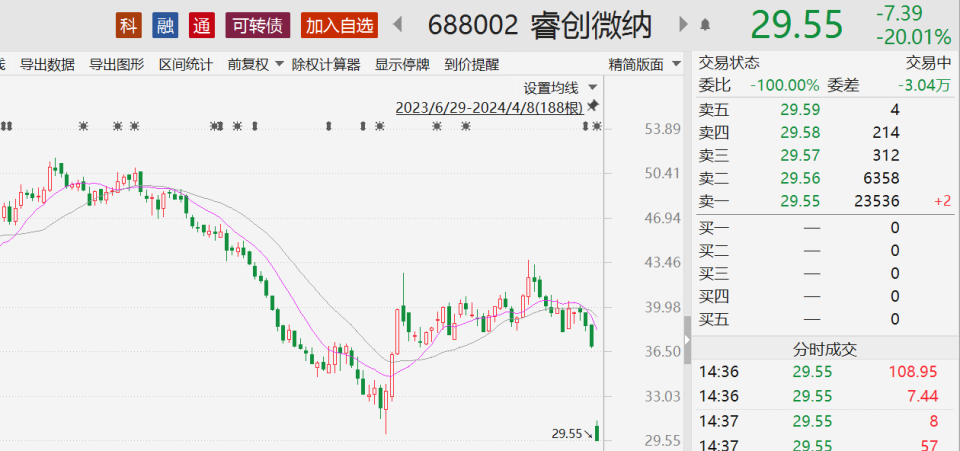The width and height of the screenshot is (960, 451).
Task: Click 卖二 volume 6358
Action: [882, 178]
